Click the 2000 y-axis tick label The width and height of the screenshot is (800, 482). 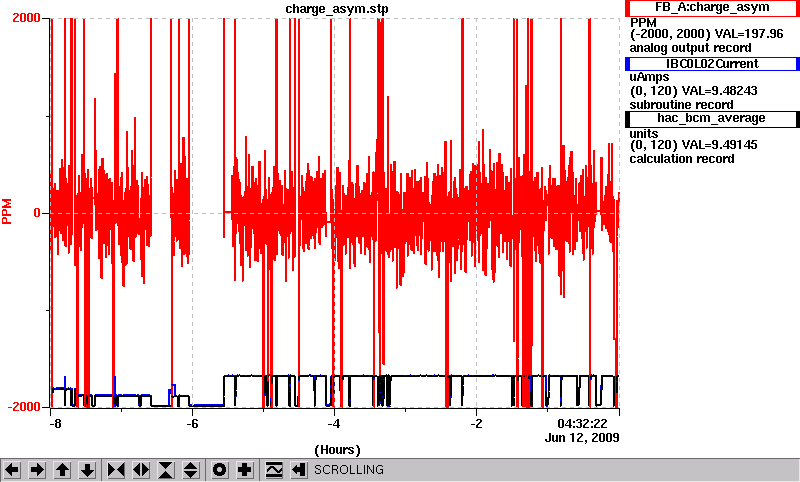click(26, 18)
